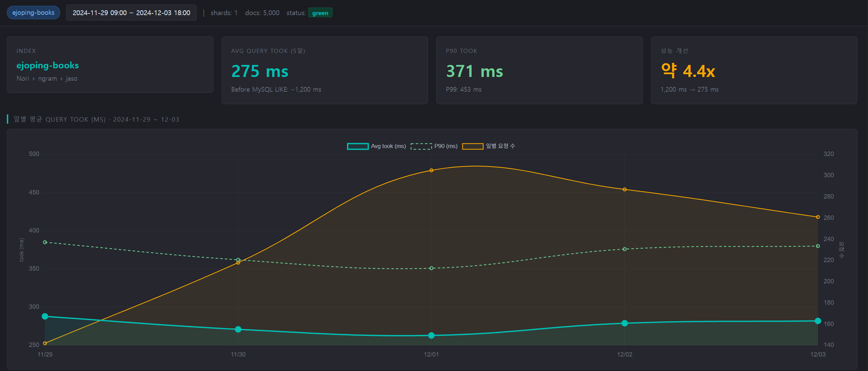Click the 성능 개선 card label
The width and height of the screenshot is (868, 371).
[674, 51]
